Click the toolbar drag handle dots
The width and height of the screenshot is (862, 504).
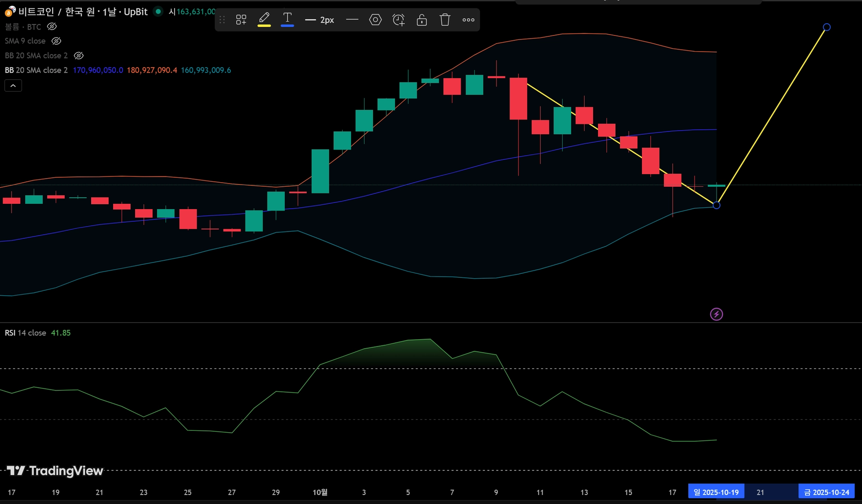(x=222, y=20)
